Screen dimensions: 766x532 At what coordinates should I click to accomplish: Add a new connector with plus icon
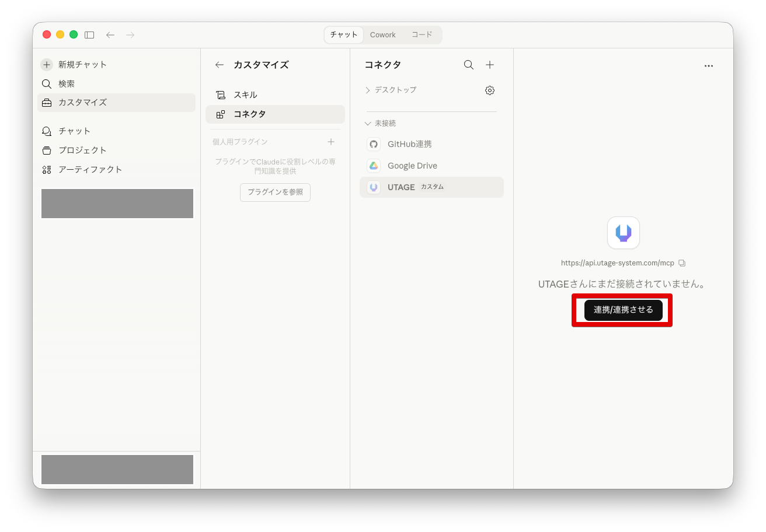(490, 65)
